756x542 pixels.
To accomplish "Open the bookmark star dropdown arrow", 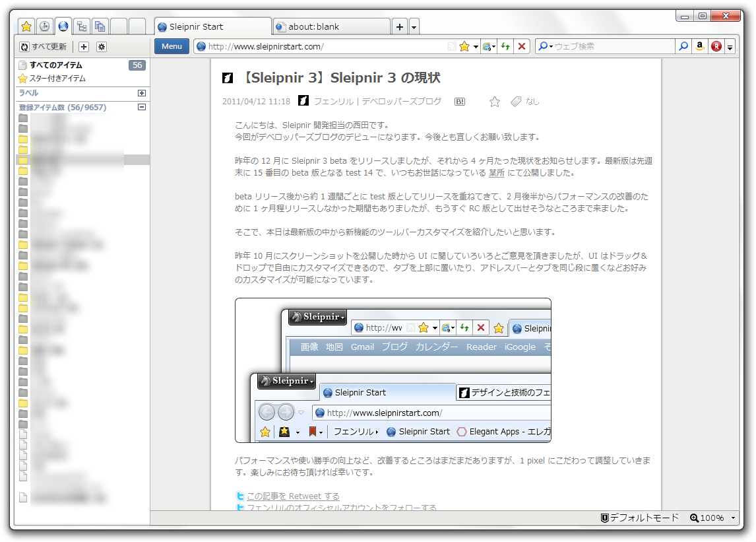I will point(476,47).
